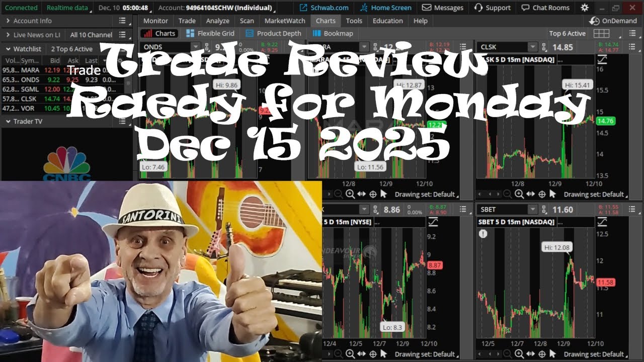Select the Charts sub-tab with bar icon
The height and width of the screenshot is (362, 644).
[159, 33]
